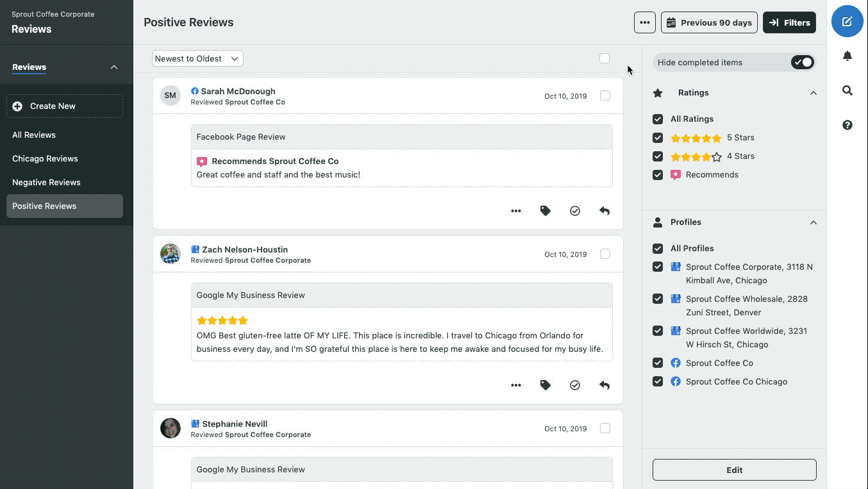Viewport: 868px width, 489px height.
Task: Click the Google My Business icon beside Stephanie Nevill
Action: (196, 424)
